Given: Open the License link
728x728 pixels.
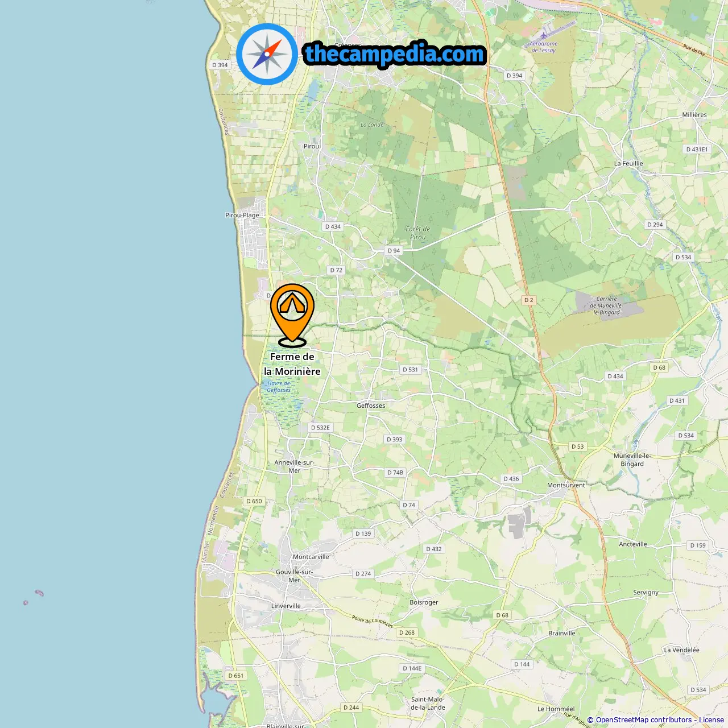Looking at the screenshot, I should pos(712,719).
